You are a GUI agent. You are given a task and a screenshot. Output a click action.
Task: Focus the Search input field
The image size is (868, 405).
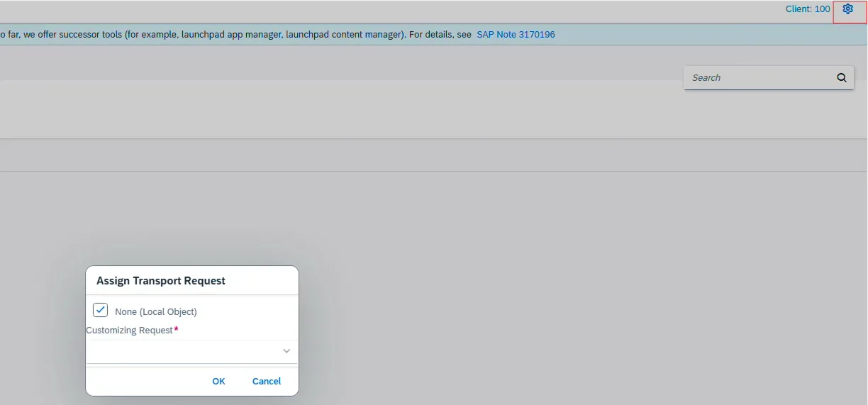(759, 78)
